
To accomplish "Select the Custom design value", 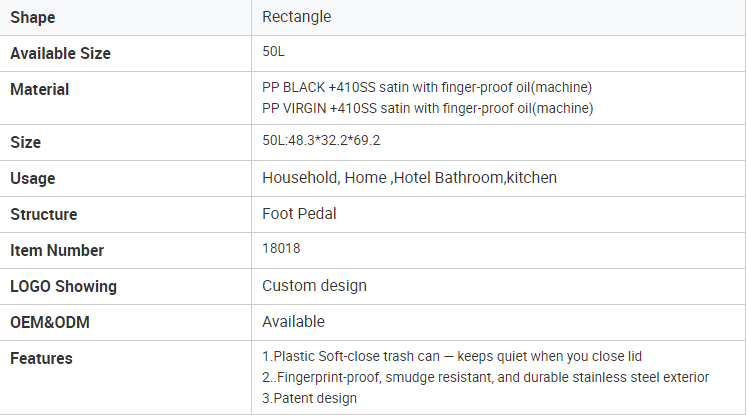I will tap(314, 286).
